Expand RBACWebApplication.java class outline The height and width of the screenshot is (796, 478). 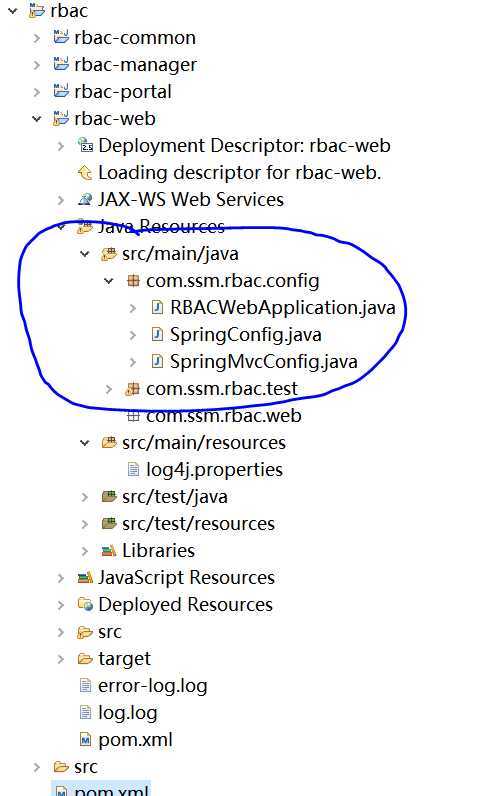tap(133, 308)
